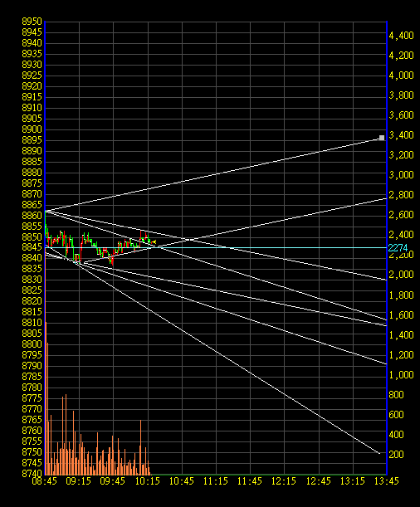Select the 200 volume label
This screenshot has width=420, height=507.
(397, 455)
